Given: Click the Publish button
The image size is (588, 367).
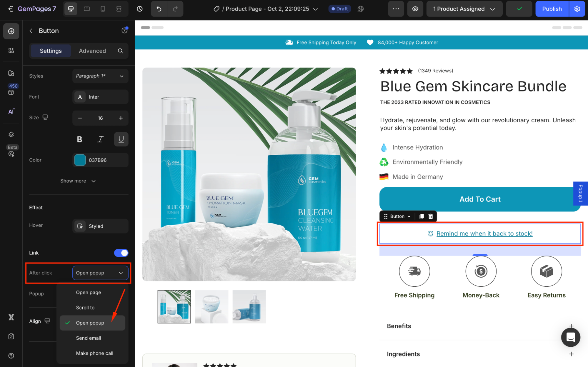Looking at the screenshot, I should (552, 9).
